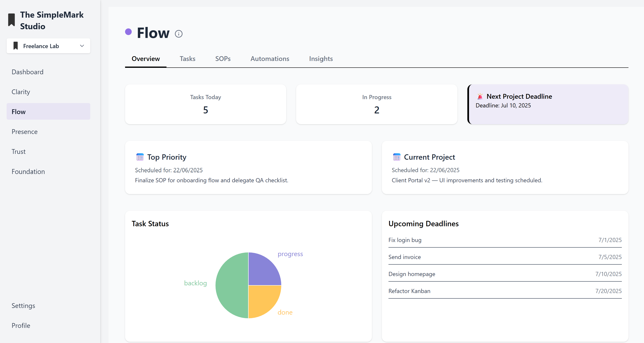The width and height of the screenshot is (644, 343).
Task: Open Foundation in the sidebar
Action: point(48,171)
